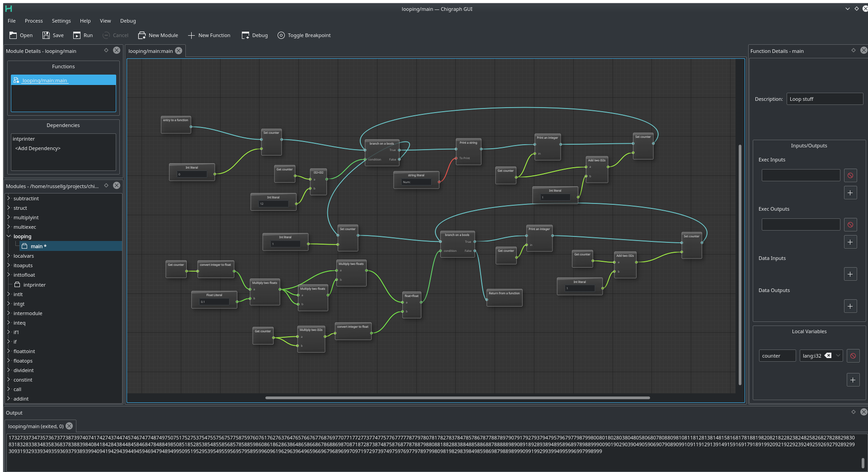Image resolution: width=868 pixels, height=472 pixels.
Task: Start the Debug session
Action: point(255,35)
